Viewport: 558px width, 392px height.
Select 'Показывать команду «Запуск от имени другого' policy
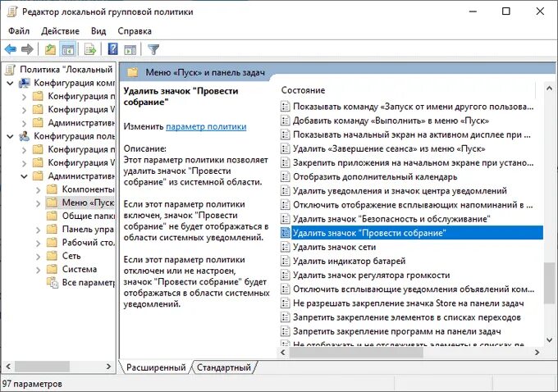click(x=413, y=107)
